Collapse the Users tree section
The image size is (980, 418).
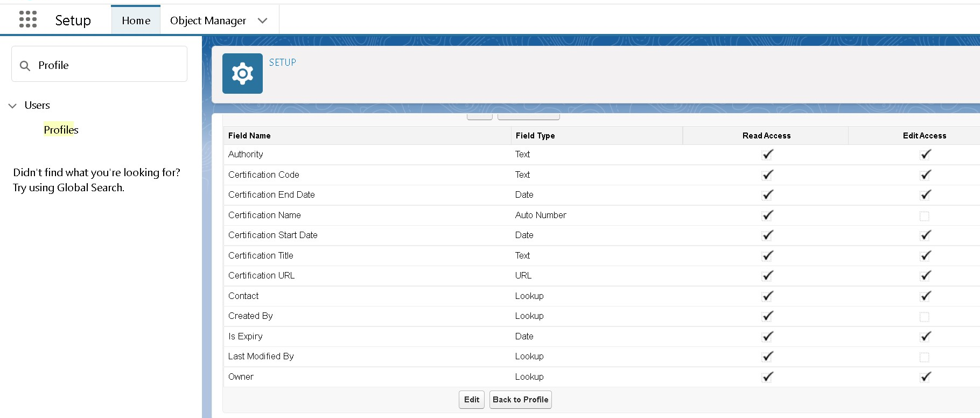click(12, 106)
